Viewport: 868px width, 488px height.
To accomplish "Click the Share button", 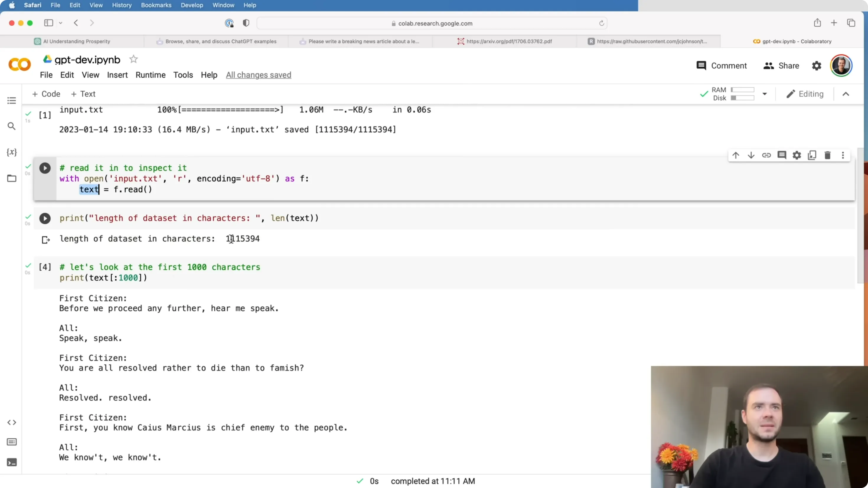I will pos(781,66).
